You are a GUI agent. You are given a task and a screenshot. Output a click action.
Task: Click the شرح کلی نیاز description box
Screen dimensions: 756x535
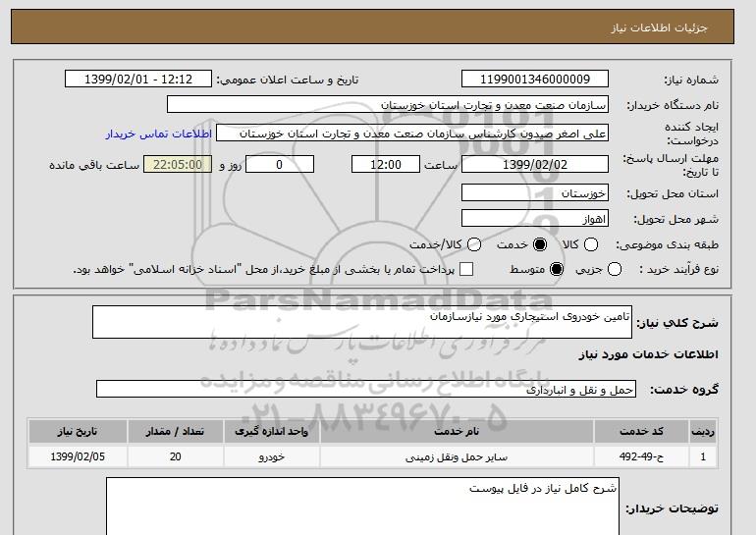(x=362, y=322)
